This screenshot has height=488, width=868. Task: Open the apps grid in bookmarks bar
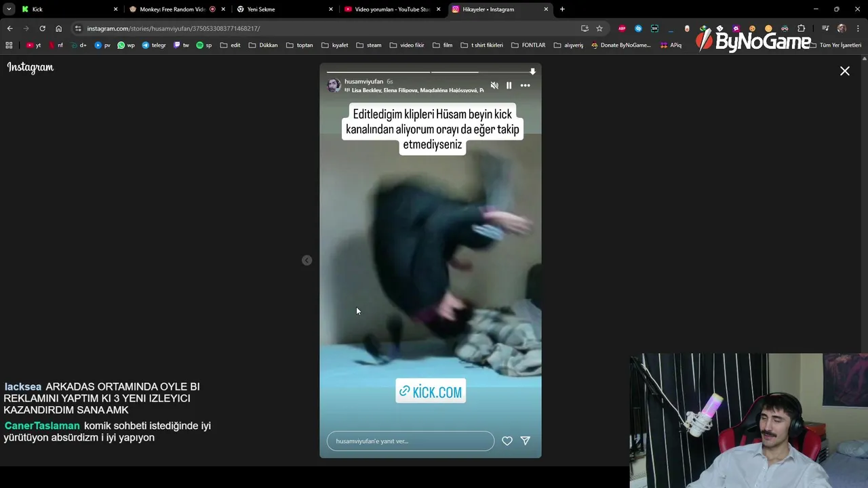[9, 45]
